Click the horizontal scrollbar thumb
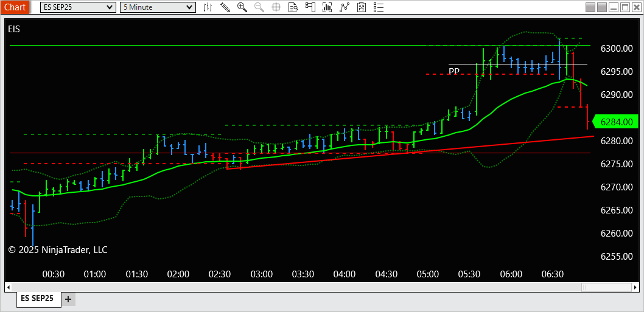The width and height of the screenshot is (644, 312). (x=607, y=286)
